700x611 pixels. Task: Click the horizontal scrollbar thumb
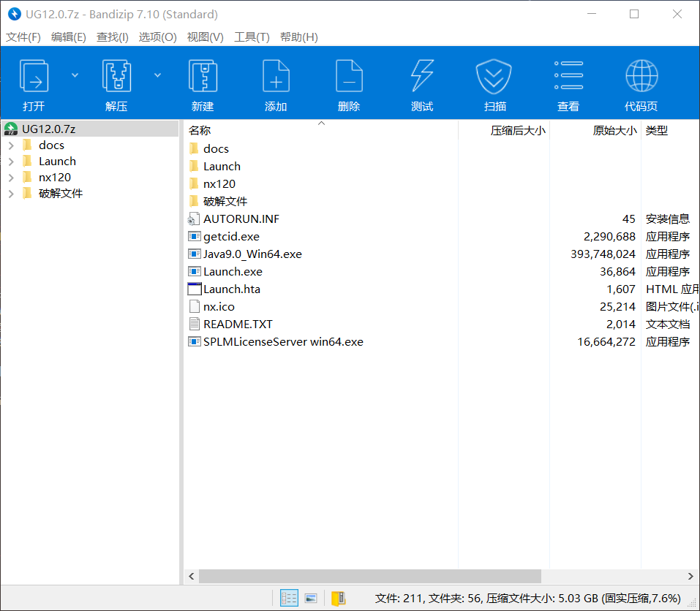[x=370, y=576]
